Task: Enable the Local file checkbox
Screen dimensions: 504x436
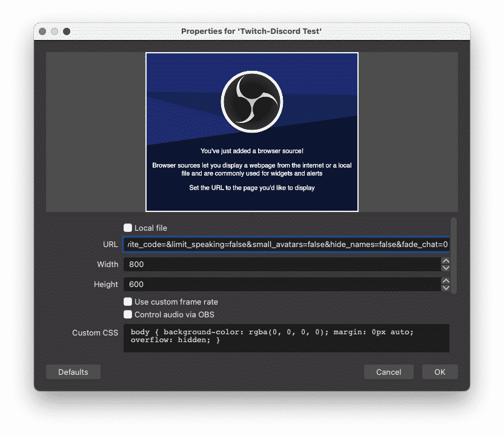Action: [x=128, y=227]
